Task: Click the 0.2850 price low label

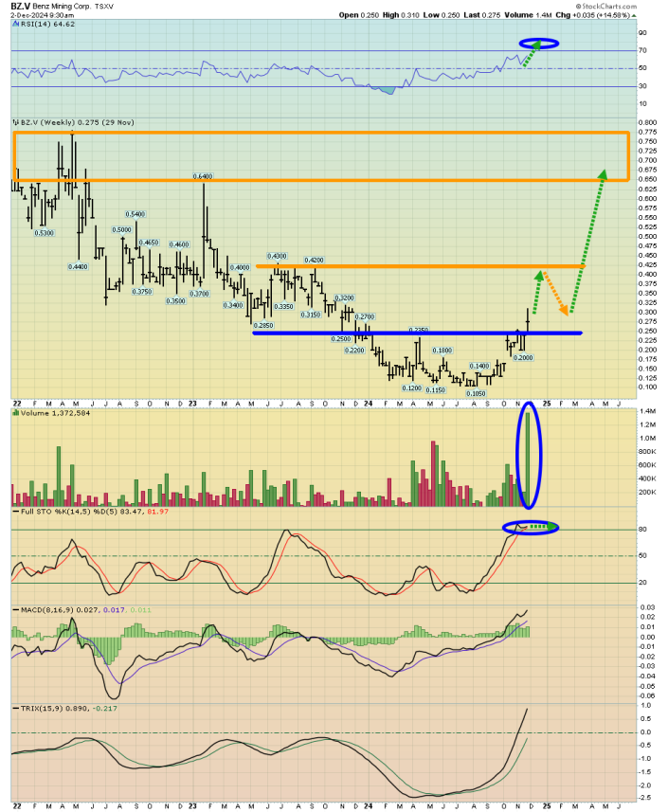Action: [x=263, y=325]
